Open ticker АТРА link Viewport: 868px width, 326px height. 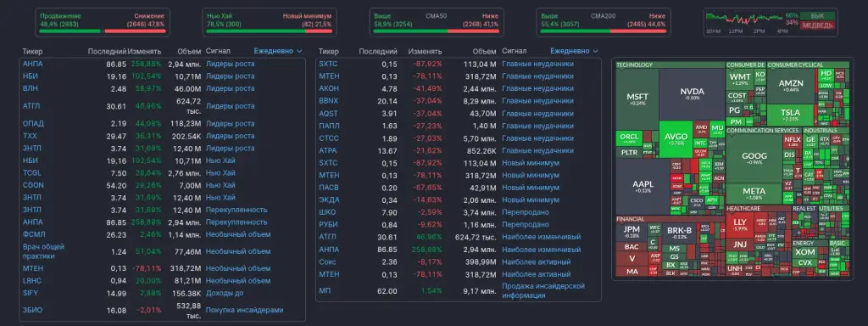(328, 151)
